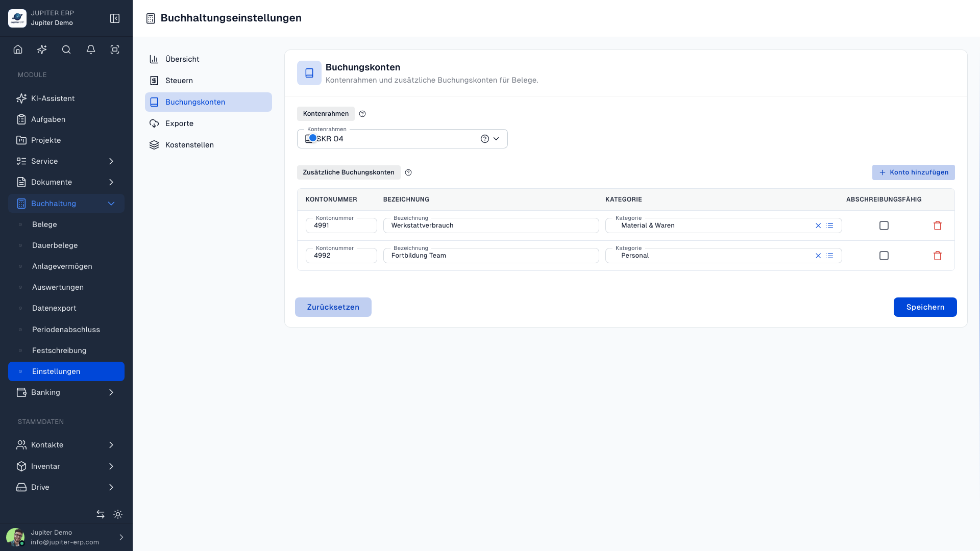
Task: Open Belege under Buchhaltung
Action: point(66,224)
